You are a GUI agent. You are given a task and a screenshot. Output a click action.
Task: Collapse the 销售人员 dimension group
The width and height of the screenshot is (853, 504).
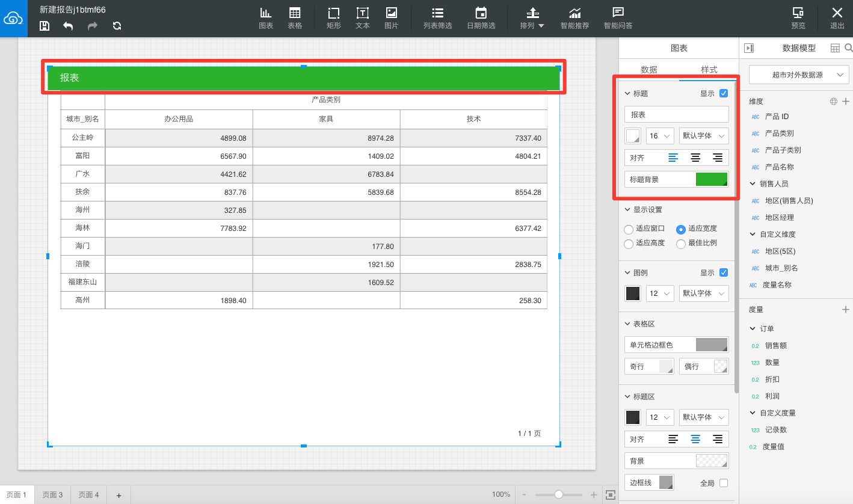point(753,183)
